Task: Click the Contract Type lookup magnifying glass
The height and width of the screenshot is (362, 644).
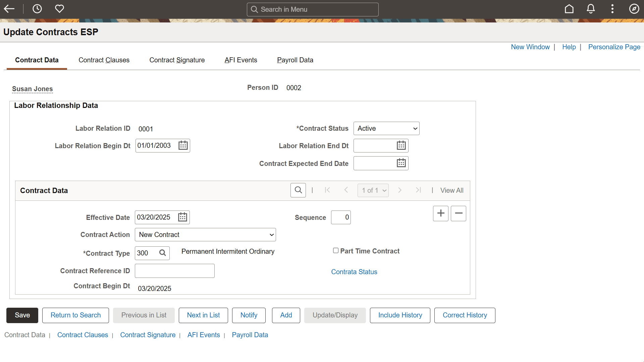Action: (162, 253)
